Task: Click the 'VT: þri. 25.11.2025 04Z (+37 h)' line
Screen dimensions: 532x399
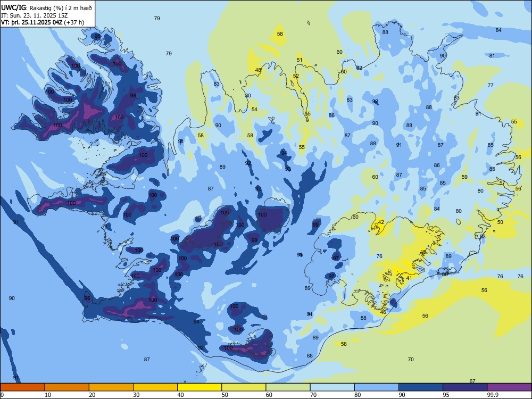Action: [43, 22]
